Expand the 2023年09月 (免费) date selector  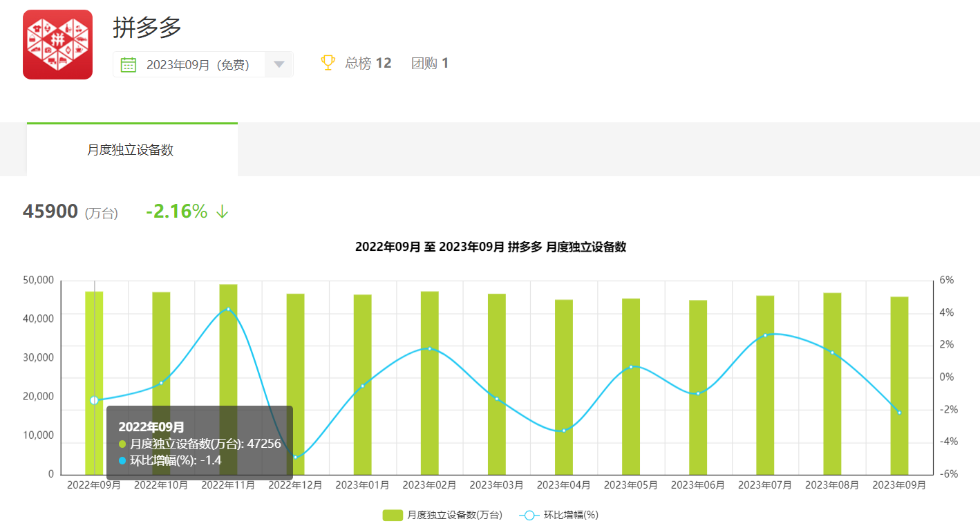197,65
